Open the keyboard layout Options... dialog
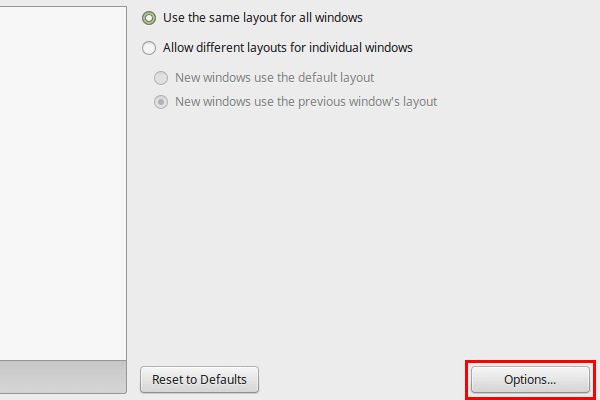The height and width of the screenshot is (400, 600). pos(530,379)
